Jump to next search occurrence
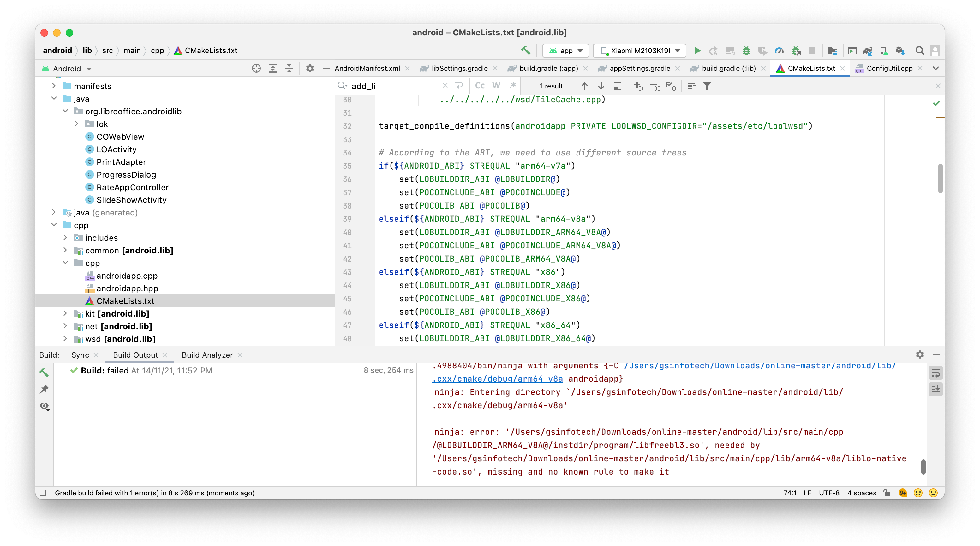The image size is (980, 546). (x=601, y=86)
